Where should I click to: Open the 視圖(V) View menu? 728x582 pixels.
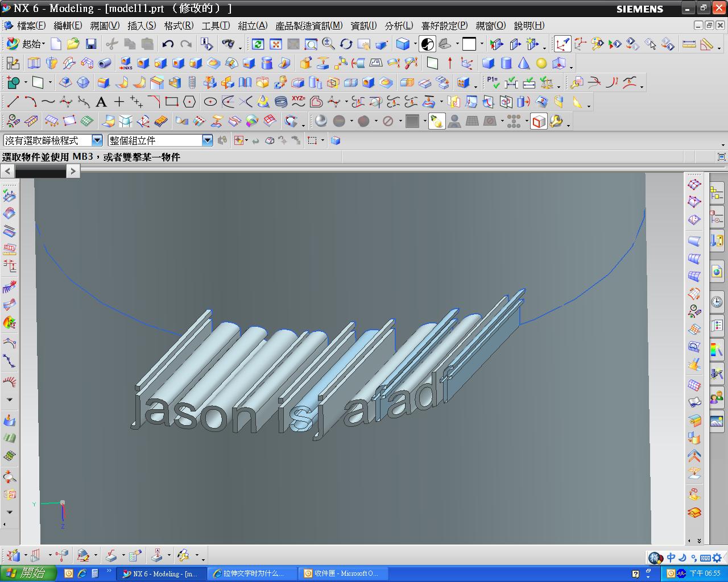click(105, 26)
